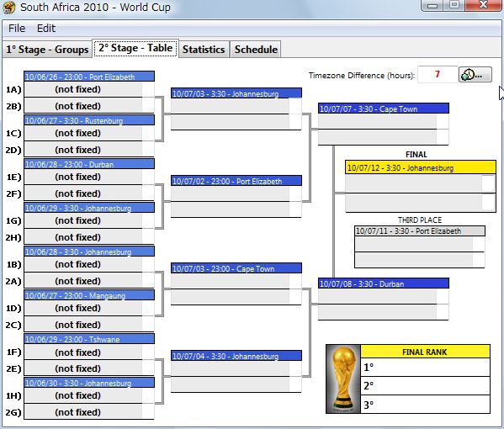Click the 10/07/03 Johannesburg quarterfinal header

coord(236,93)
